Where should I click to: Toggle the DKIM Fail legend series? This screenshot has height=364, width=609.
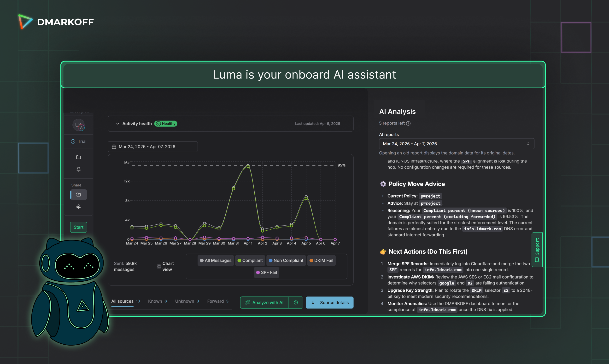tap(321, 261)
